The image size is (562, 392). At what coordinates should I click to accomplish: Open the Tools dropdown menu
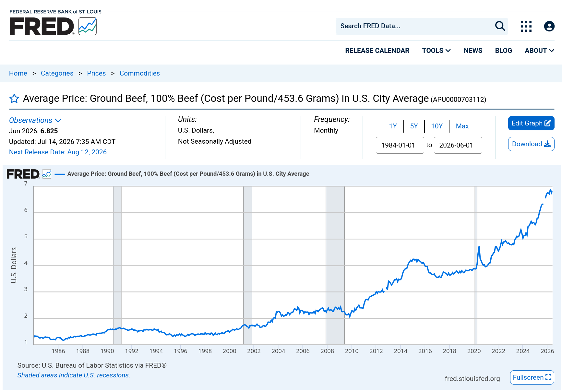coord(436,51)
